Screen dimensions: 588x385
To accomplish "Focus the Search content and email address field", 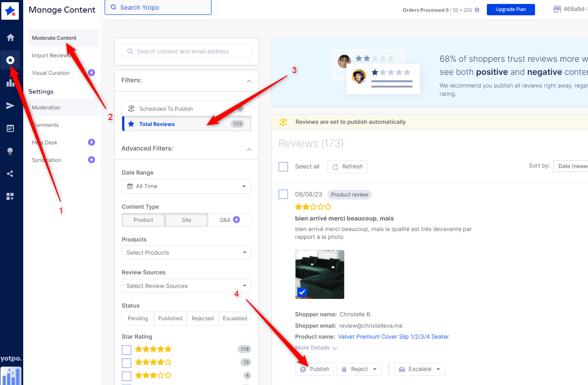I will (x=187, y=51).
